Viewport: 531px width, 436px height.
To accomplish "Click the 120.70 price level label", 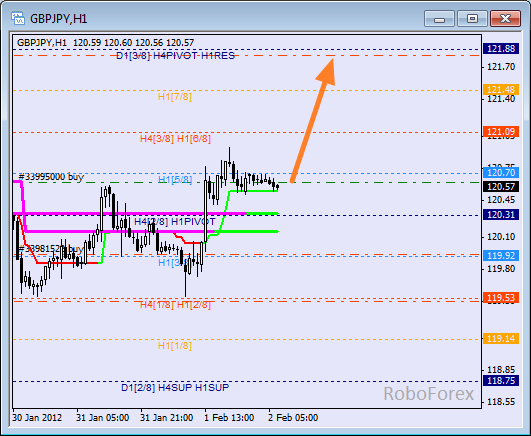I will click(501, 173).
